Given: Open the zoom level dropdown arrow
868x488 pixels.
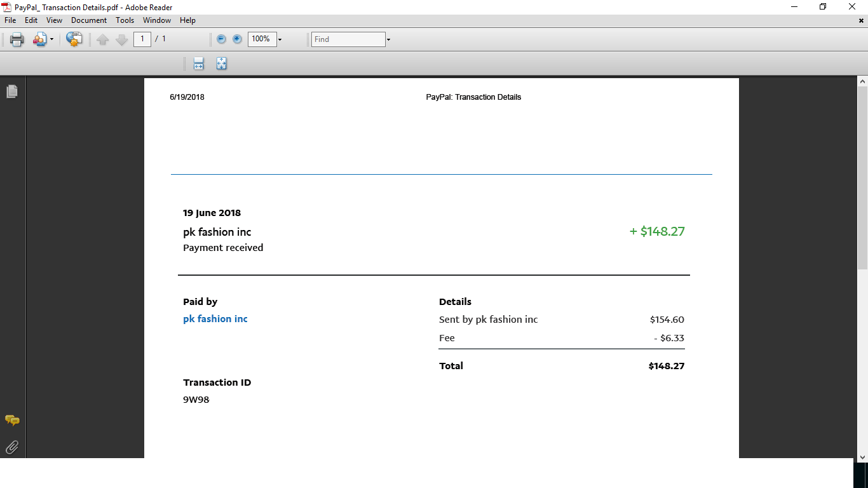Looking at the screenshot, I should [x=280, y=40].
